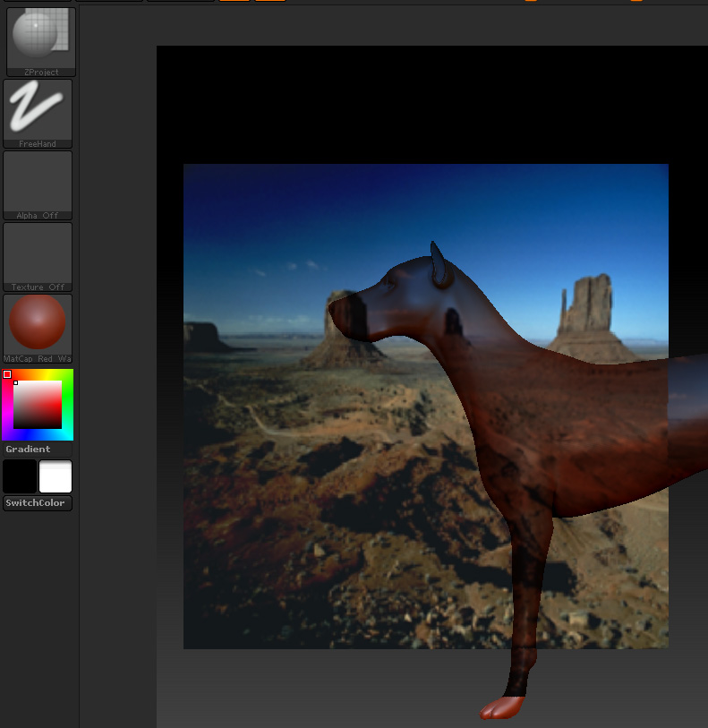
Task: Pick a shade in the color picker square
Action: click(x=37, y=405)
